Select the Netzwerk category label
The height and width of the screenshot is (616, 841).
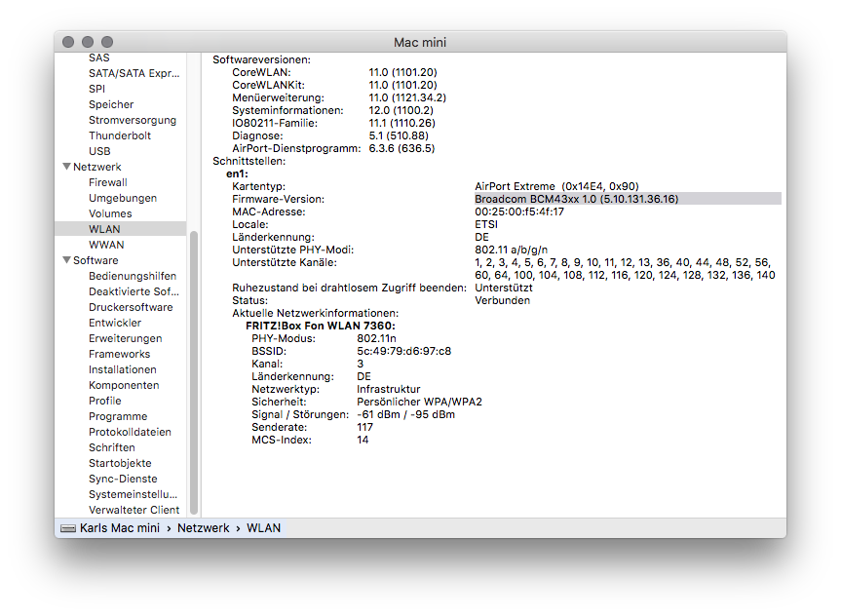pos(97,167)
